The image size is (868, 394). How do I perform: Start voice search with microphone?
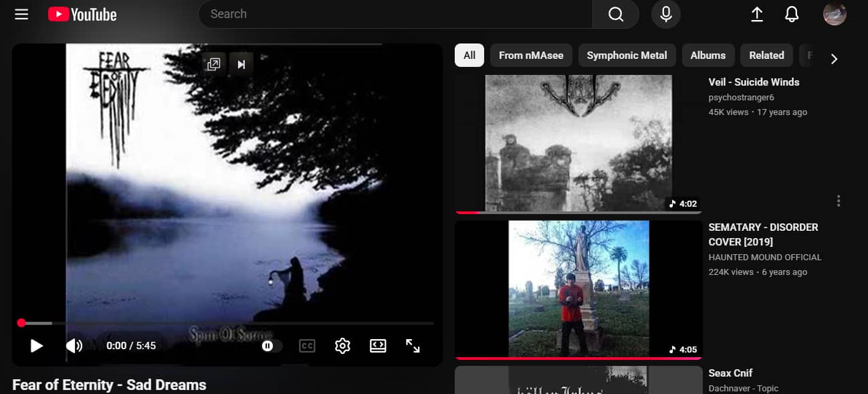[666, 14]
